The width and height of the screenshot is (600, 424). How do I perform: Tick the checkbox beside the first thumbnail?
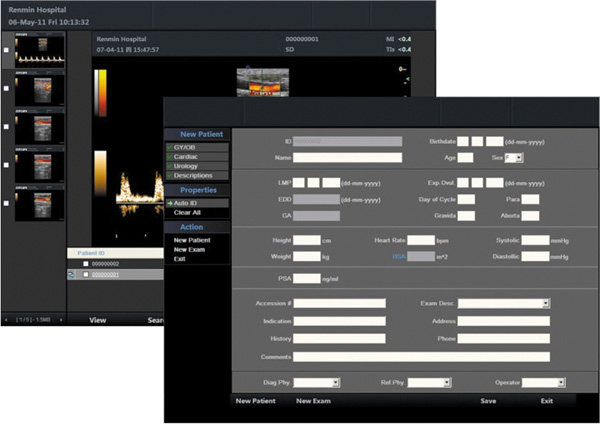(7, 50)
